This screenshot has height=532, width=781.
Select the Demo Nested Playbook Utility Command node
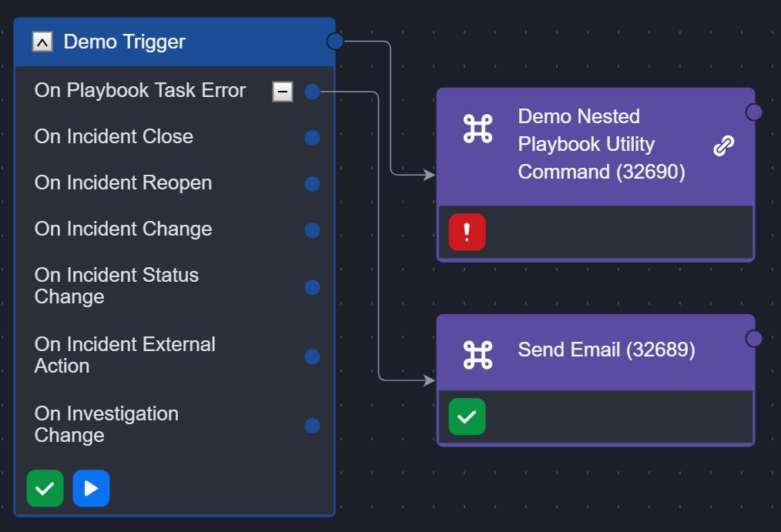601,145
